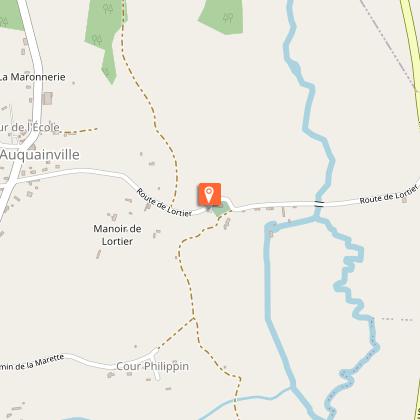Click the Cour Philippin place label

tap(152, 366)
